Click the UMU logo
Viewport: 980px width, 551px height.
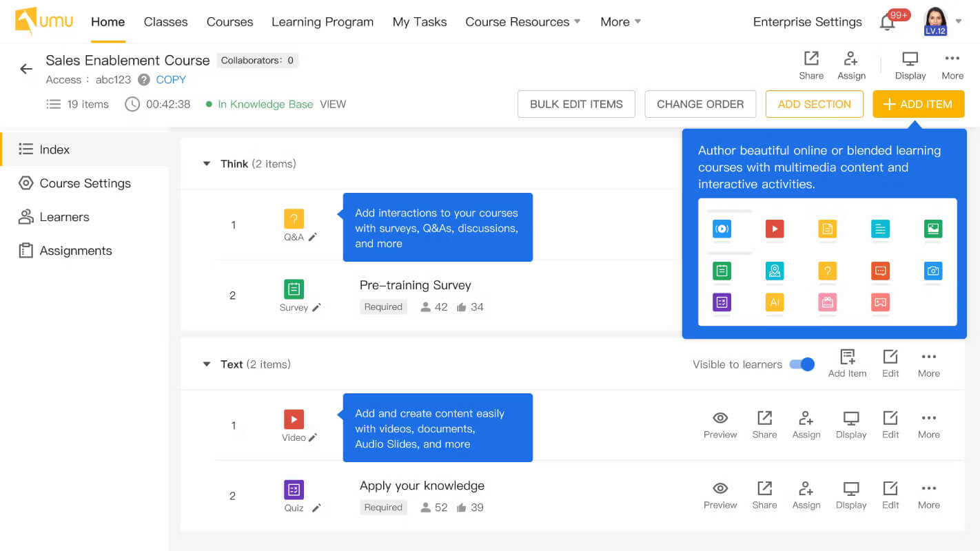pos(44,21)
